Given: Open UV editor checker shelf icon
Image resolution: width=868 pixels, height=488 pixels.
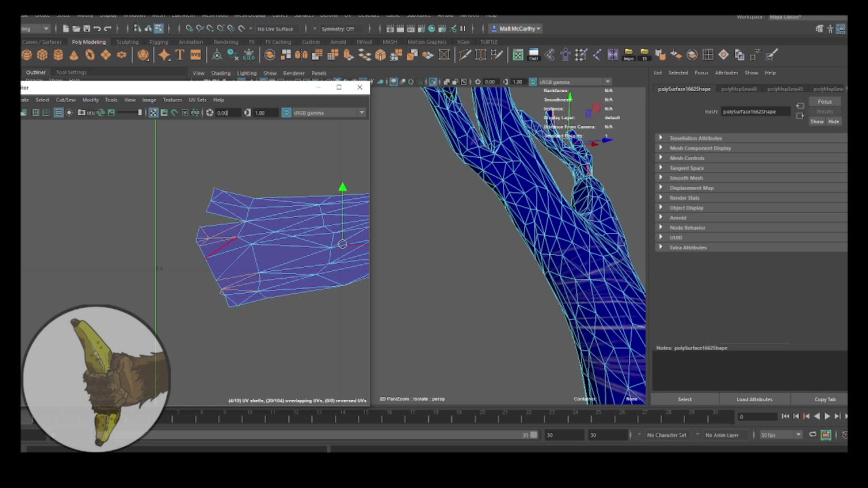Looking at the screenshot, I should [x=518, y=55].
